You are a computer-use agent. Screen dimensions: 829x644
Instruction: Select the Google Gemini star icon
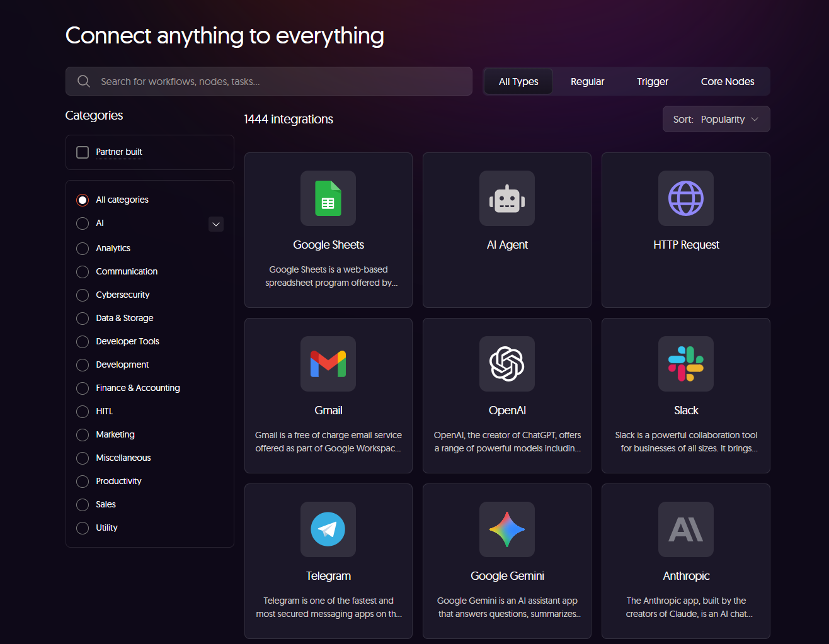pyautogui.click(x=506, y=529)
